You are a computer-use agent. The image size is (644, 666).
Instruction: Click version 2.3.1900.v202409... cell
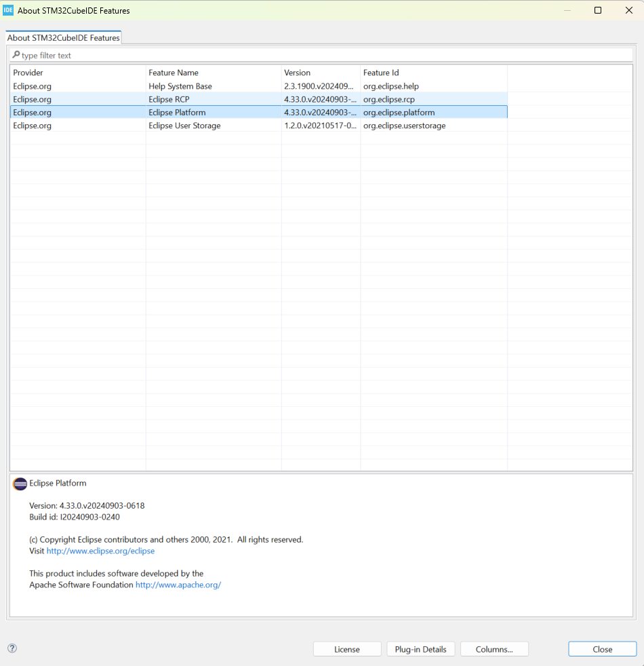[319, 86]
